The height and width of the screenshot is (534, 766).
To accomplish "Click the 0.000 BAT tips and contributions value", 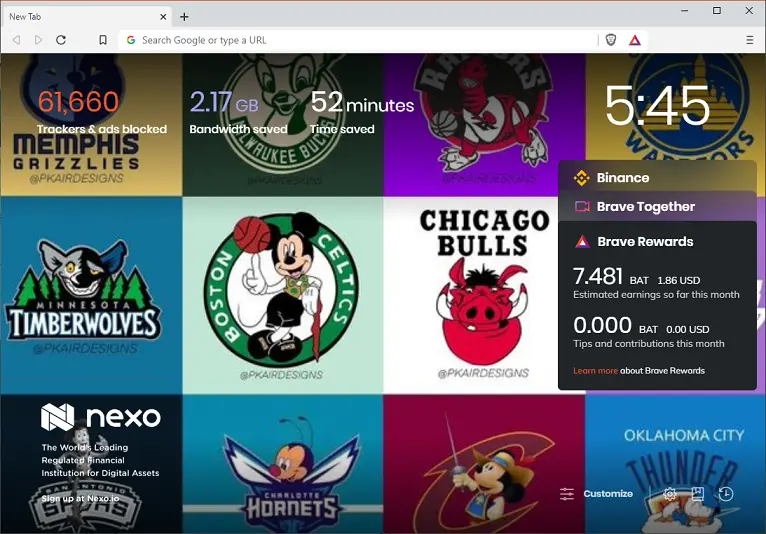I will (x=602, y=325).
